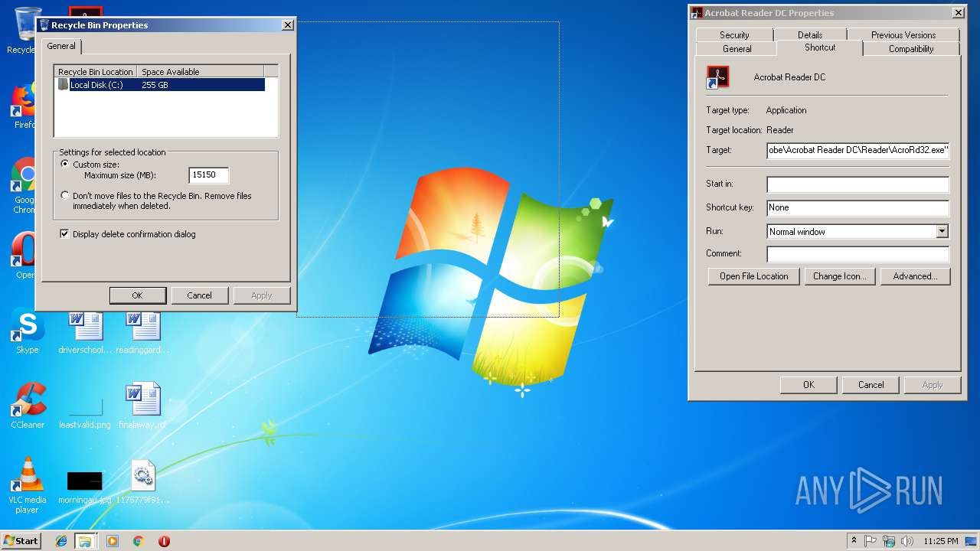Click the Target path field
This screenshot has width=980, height=551.
[x=857, y=150]
